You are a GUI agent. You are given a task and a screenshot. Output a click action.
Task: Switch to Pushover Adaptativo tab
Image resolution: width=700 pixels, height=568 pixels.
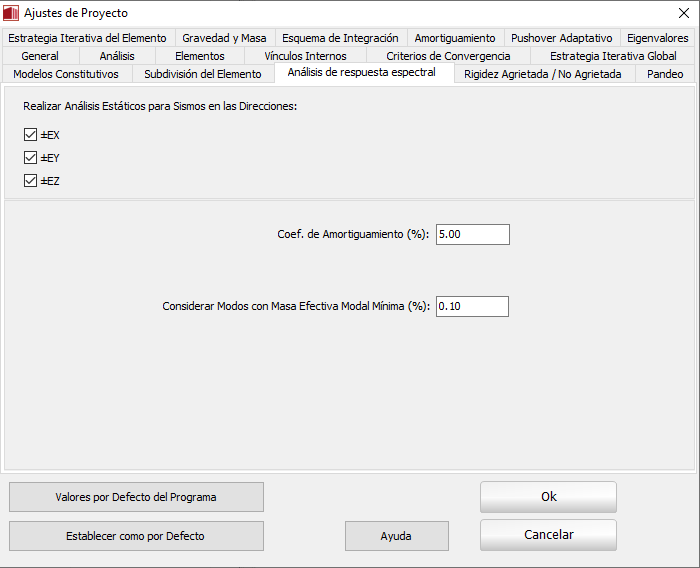561,38
